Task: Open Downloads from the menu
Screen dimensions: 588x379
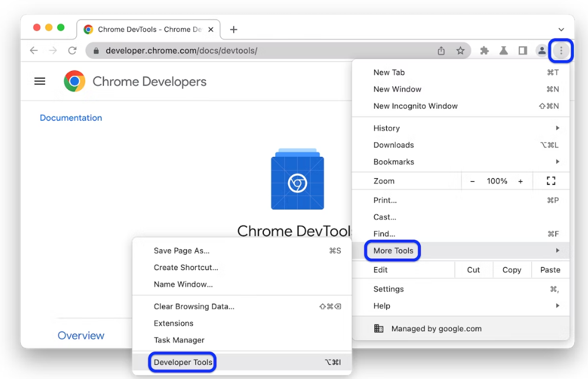Action: pos(460,145)
